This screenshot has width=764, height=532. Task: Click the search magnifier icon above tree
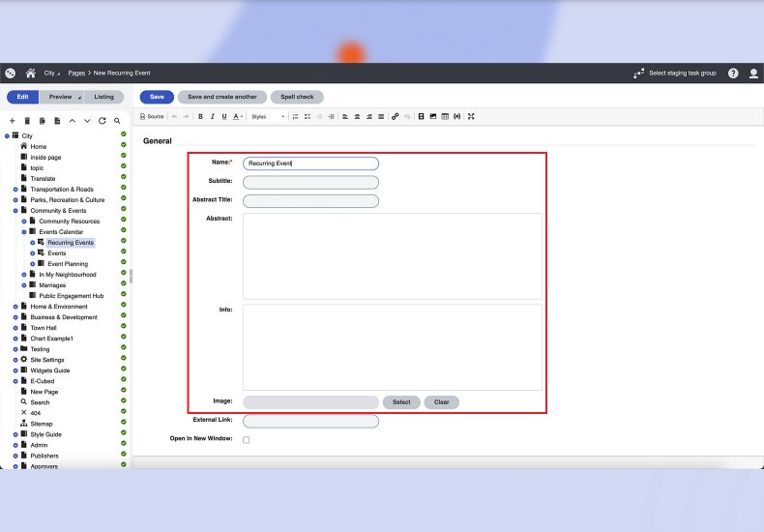(x=117, y=121)
